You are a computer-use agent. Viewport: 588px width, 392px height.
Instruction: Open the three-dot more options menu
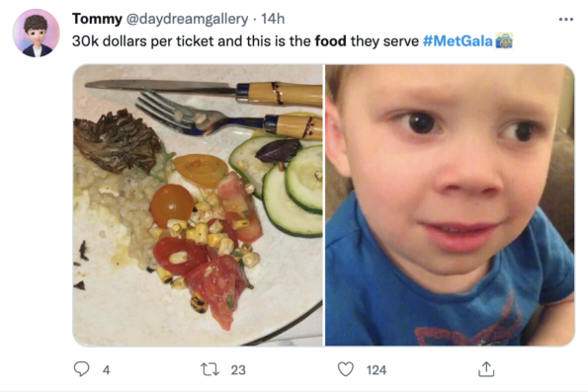pyautogui.click(x=565, y=19)
